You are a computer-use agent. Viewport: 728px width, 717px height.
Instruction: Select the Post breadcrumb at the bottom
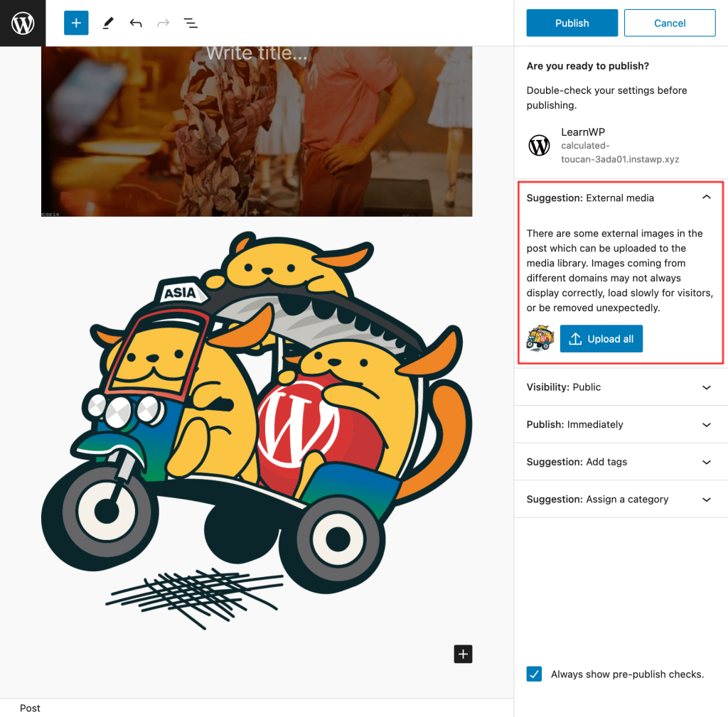30,708
